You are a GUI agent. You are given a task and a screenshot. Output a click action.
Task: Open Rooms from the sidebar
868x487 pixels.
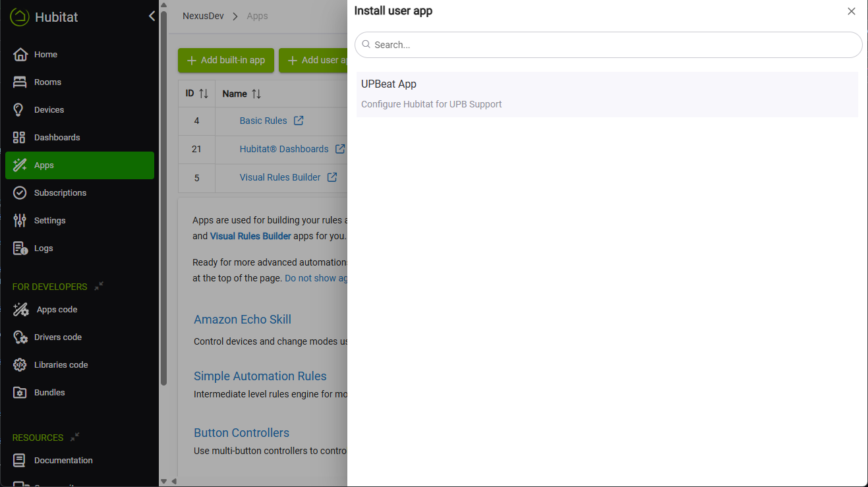point(47,82)
